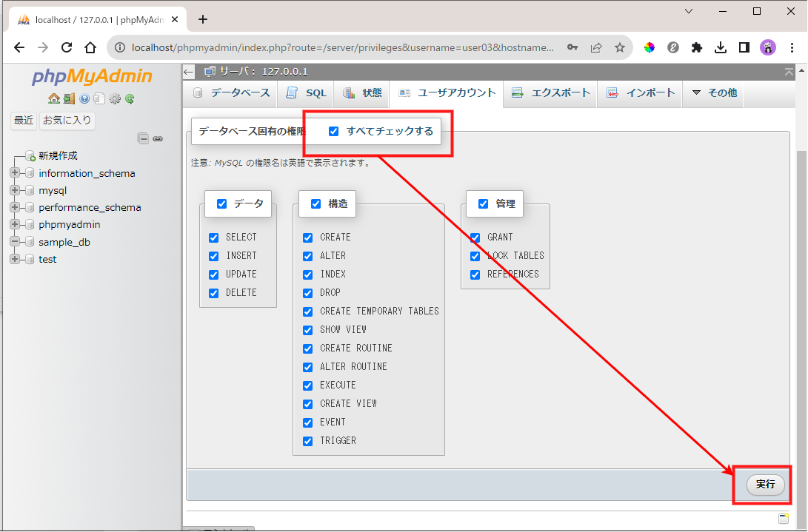The height and width of the screenshot is (532, 808).
Task: Switch to the ユーザアカウント tab
Action: 447,93
